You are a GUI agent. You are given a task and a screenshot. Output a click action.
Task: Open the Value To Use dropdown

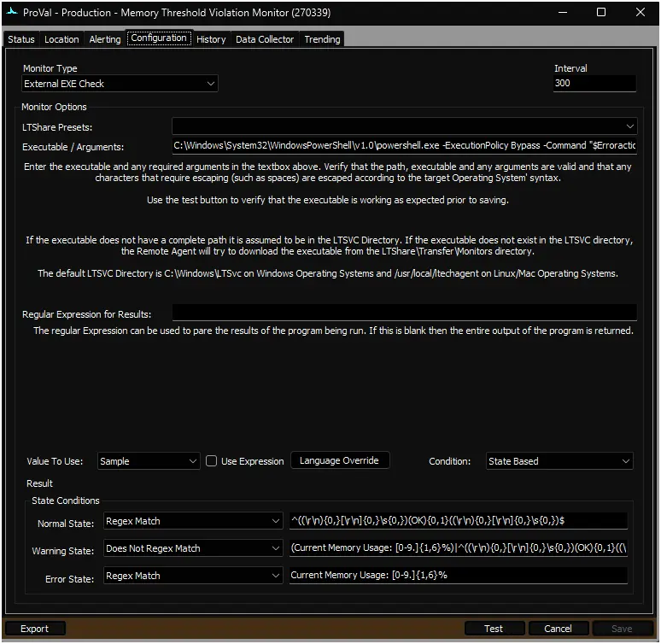point(149,461)
